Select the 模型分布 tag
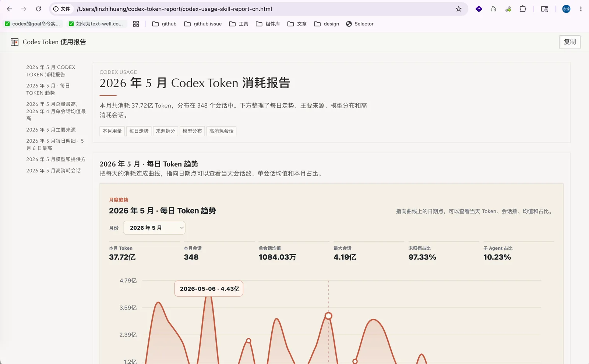The width and height of the screenshot is (589, 364). tap(192, 131)
